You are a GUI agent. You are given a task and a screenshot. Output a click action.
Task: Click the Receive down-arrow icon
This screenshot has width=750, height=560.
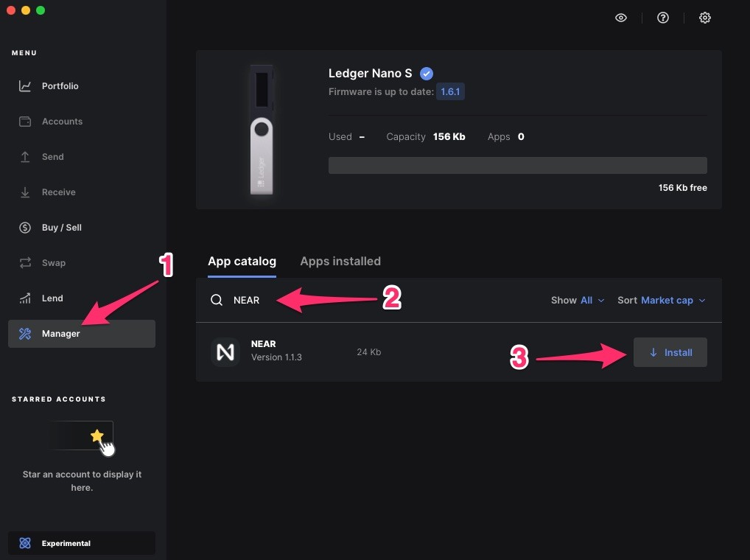point(25,192)
